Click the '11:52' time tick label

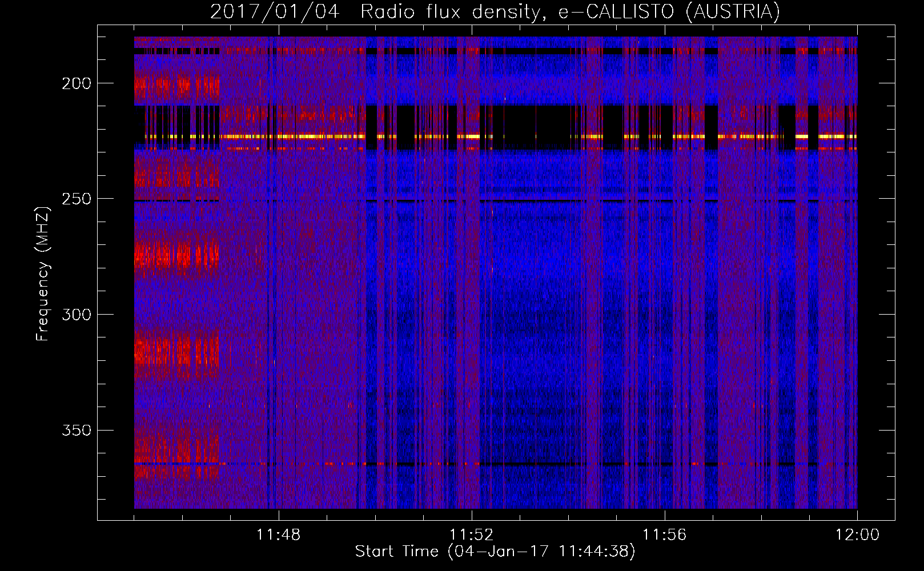472,535
